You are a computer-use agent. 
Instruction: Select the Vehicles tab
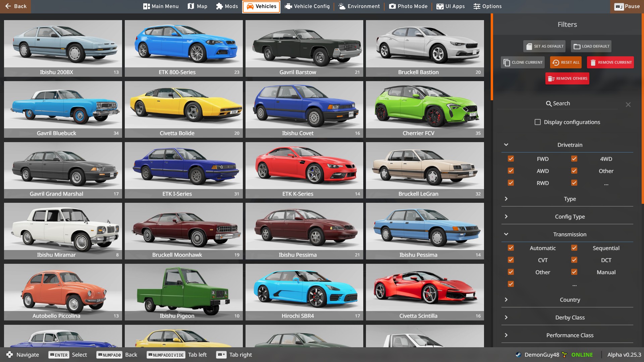click(x=261, y=6)
